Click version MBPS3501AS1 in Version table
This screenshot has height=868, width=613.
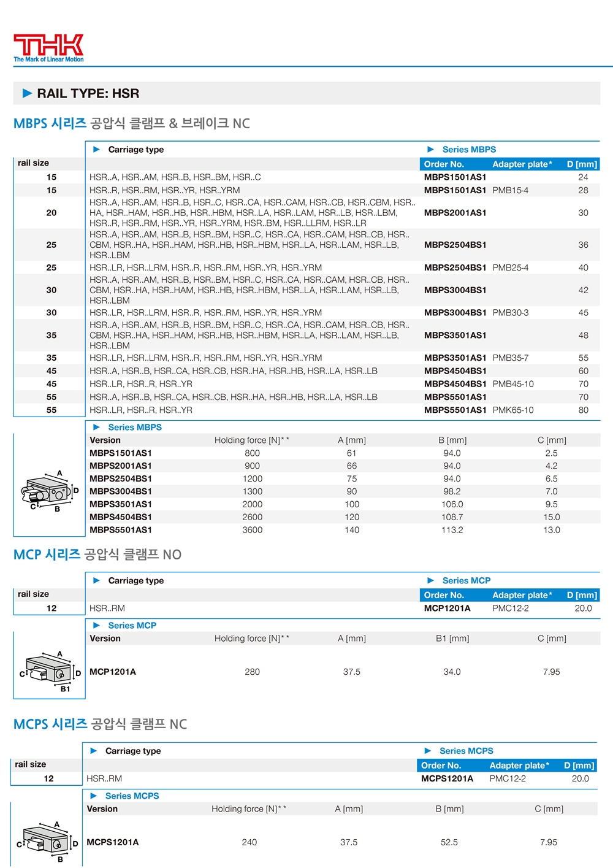tap(121, 504)
